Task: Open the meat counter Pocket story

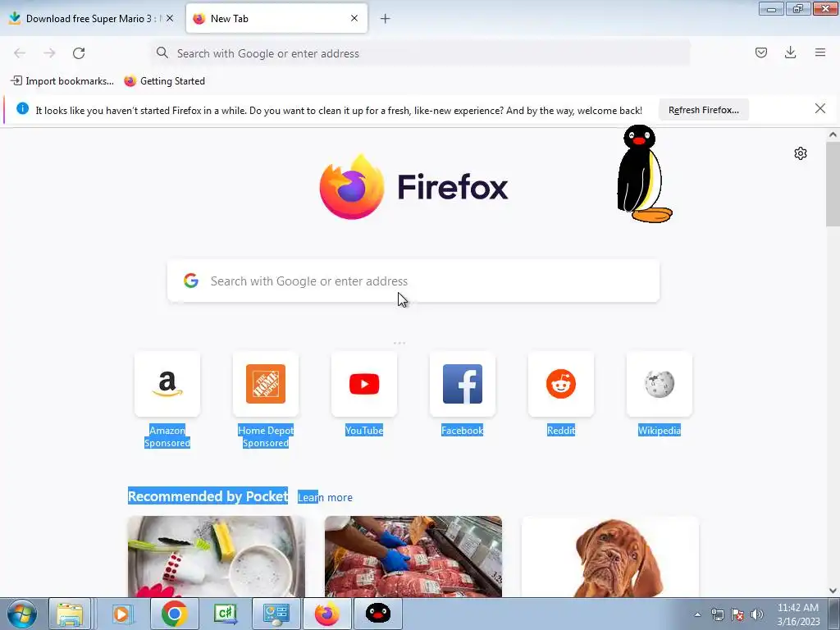Action: point(413,557)
